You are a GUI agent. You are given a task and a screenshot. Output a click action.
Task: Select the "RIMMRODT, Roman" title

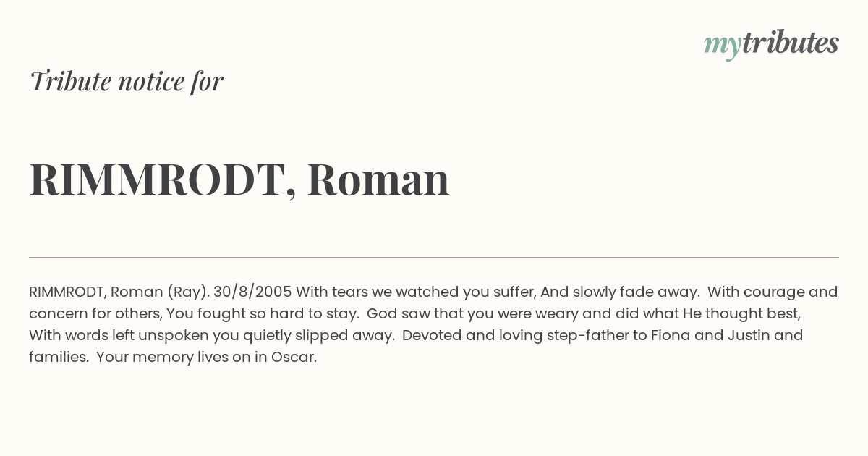tap(239, 180)
